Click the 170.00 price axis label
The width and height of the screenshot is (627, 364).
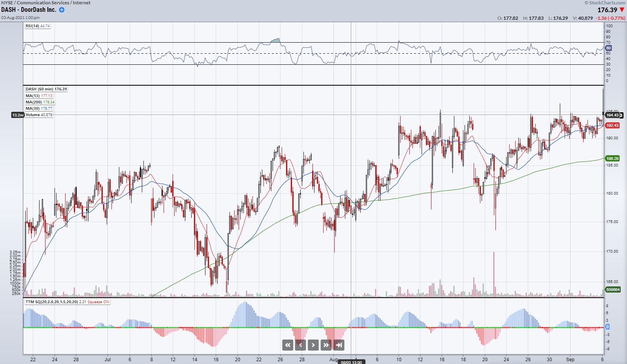[x=612, y=251]
